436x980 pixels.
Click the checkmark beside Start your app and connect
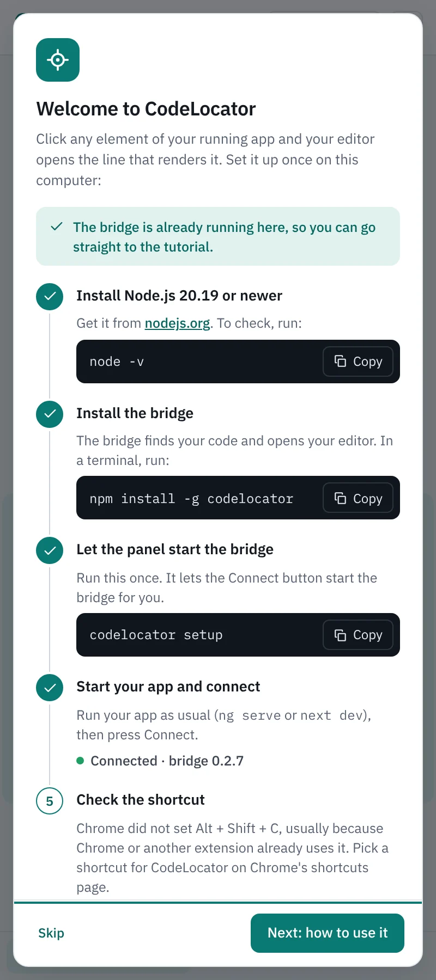[x=50, y=688]
